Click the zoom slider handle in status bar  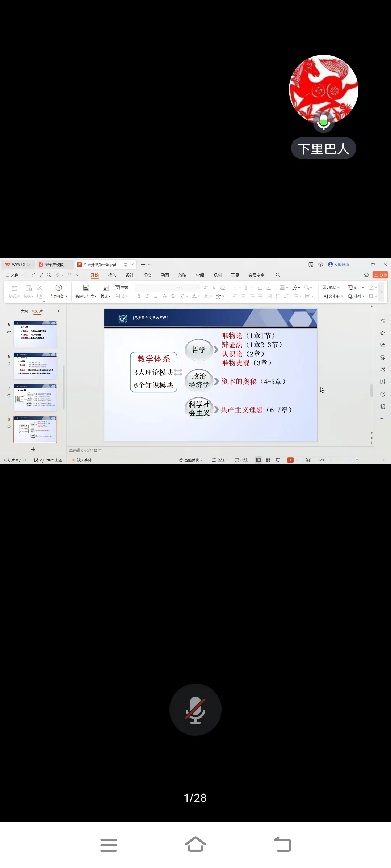[357, 460]
